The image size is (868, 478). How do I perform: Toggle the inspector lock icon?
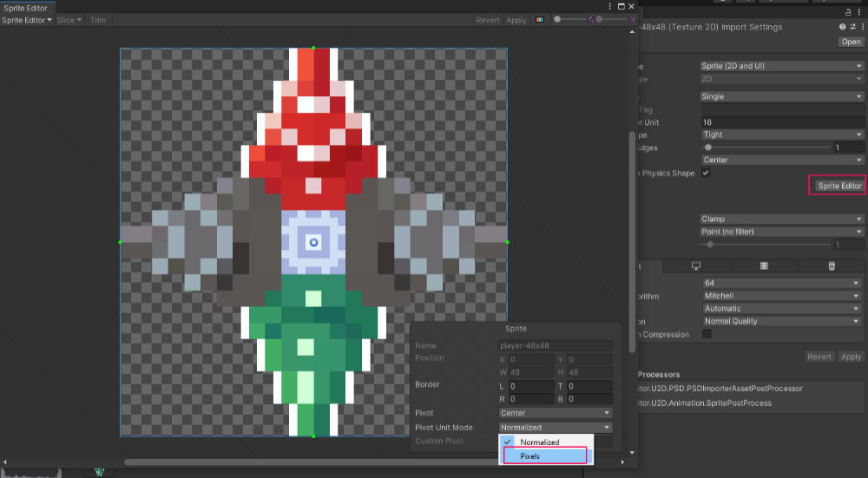[x=848, y=12]
